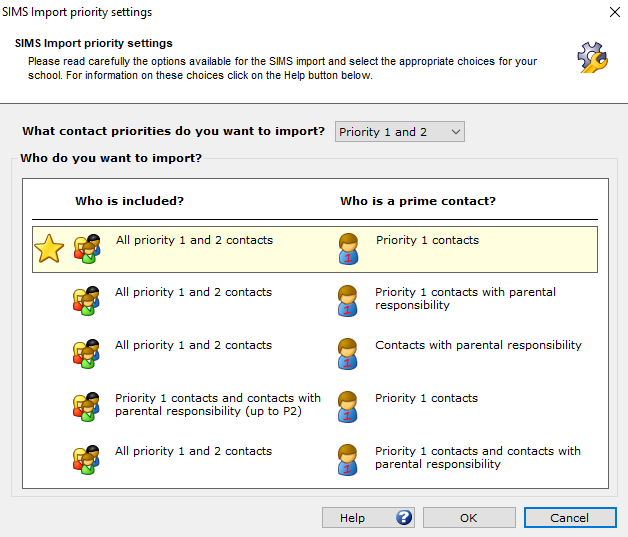
Task: Close the SIMS Import priority settings dialog
Action: 615,12
